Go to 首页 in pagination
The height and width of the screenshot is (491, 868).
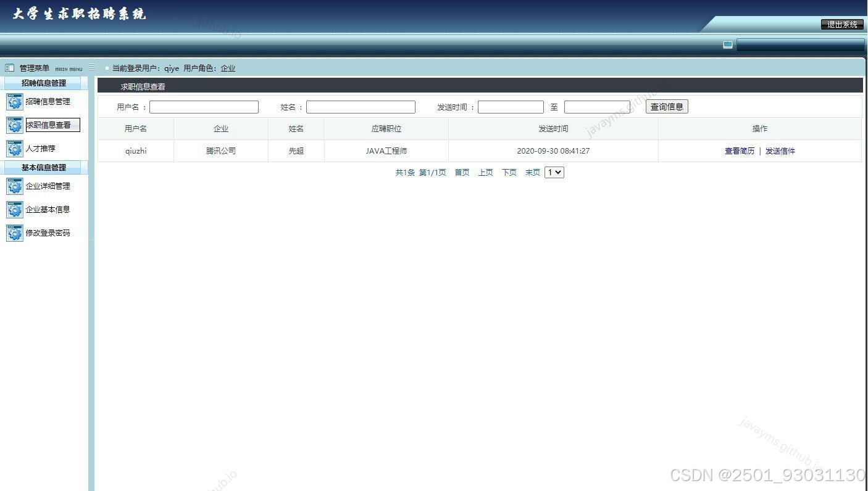pyautogui.click(x=462, y=173)
